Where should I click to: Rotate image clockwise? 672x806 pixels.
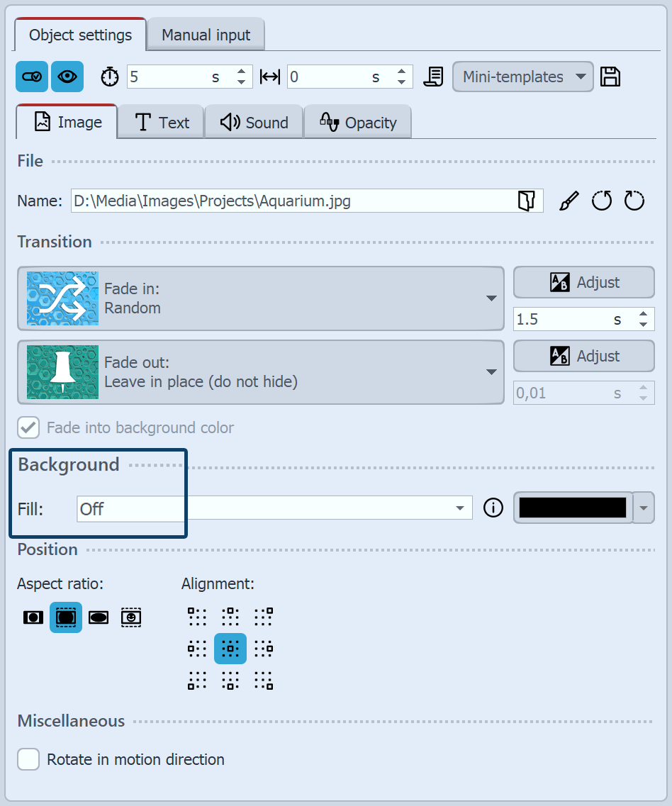pos(634,201)
